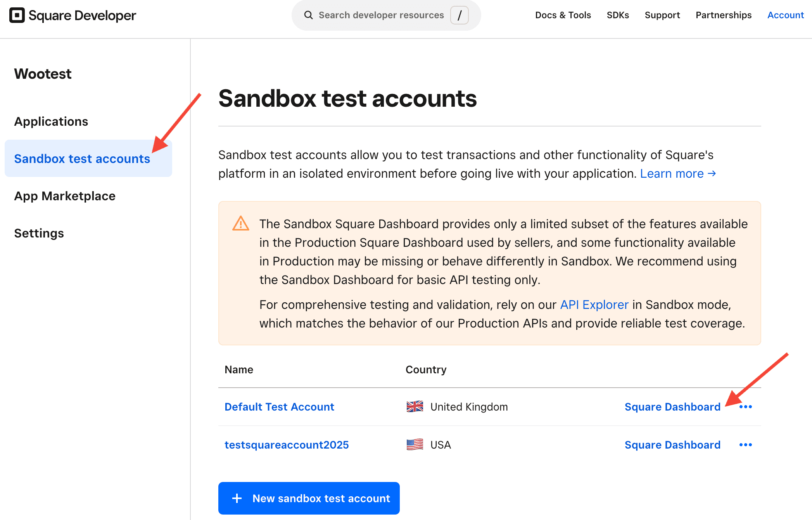Open the Default Test Account link
The height and width of the screenshot is (520, 812).
pyautogui.click(x=279, y=407)
